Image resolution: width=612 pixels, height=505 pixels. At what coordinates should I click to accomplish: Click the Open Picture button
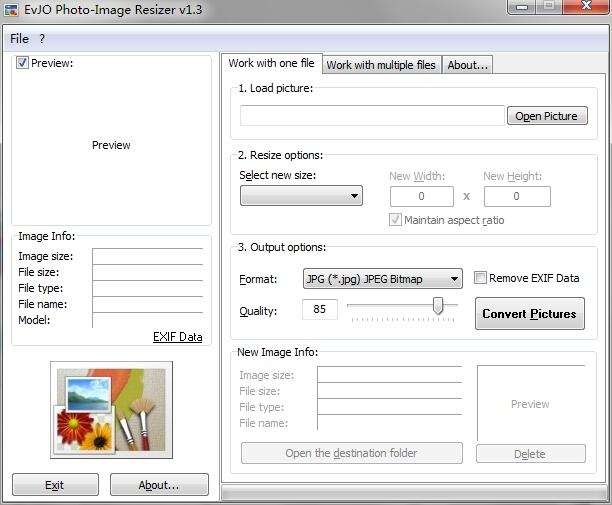[x=547, y=116]
